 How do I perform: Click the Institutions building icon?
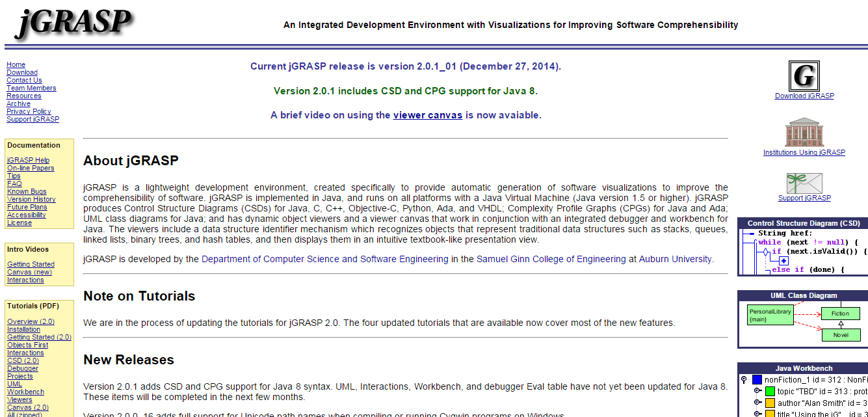point(804,132)
